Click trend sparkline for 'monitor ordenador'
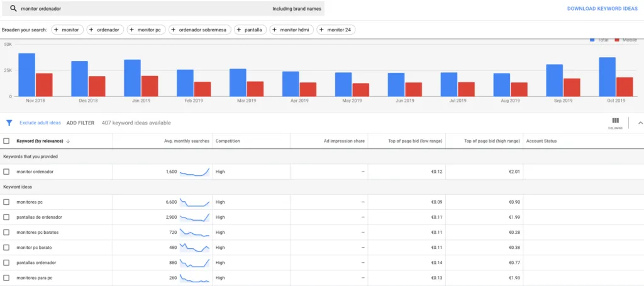The image size is (644, 286). pos(195,172)
